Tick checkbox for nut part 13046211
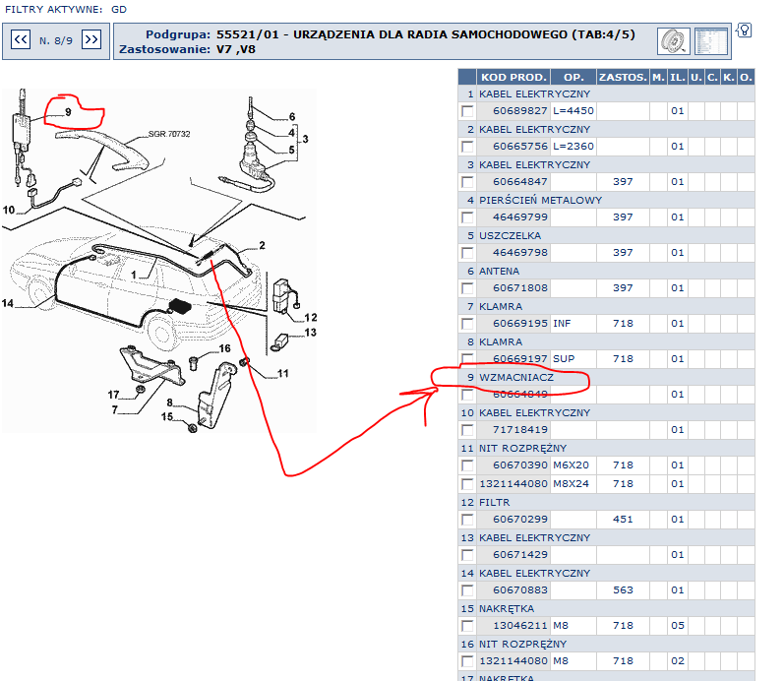The width and height of the screenshot is (784, 681). (x=467, y=626)
